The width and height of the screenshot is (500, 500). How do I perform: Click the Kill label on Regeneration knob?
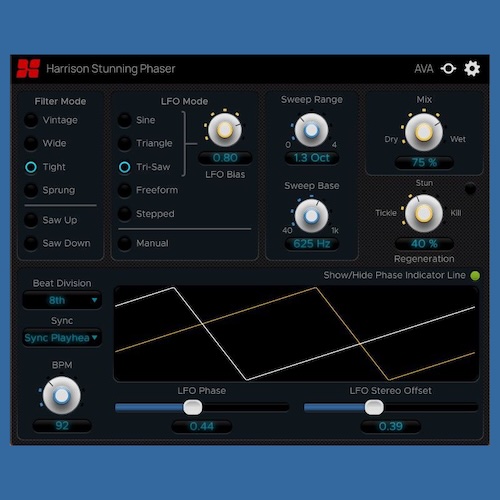coord(456,213)
